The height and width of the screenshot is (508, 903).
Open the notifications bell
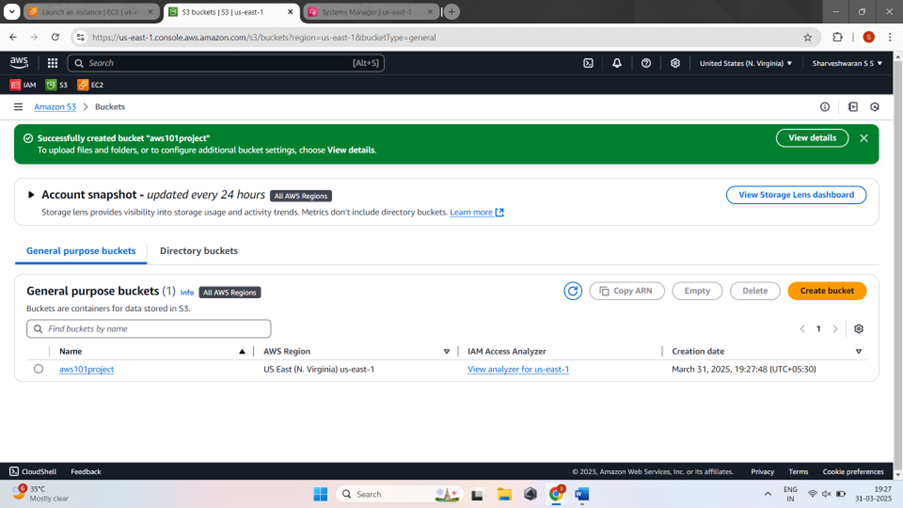617,63
